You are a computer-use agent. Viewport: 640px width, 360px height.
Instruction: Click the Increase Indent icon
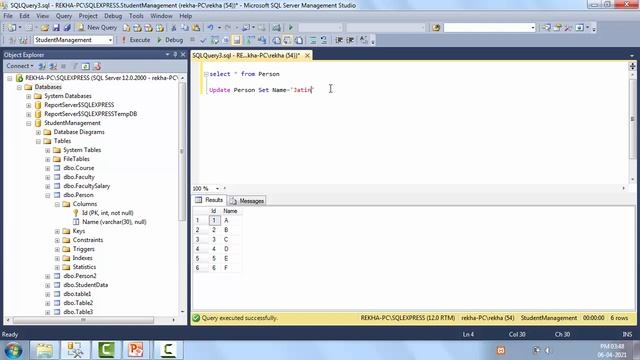350,40
